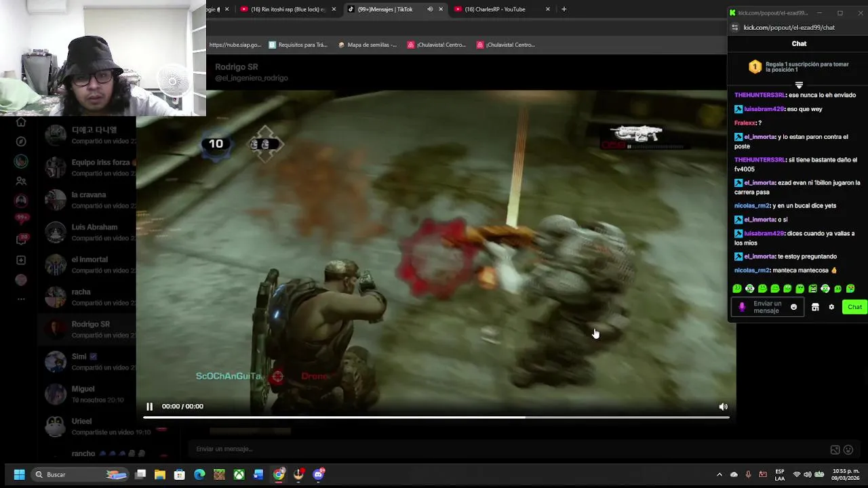Open Discord from taskbar
Viewport: 868px width, 488px height.
(319, 474)
